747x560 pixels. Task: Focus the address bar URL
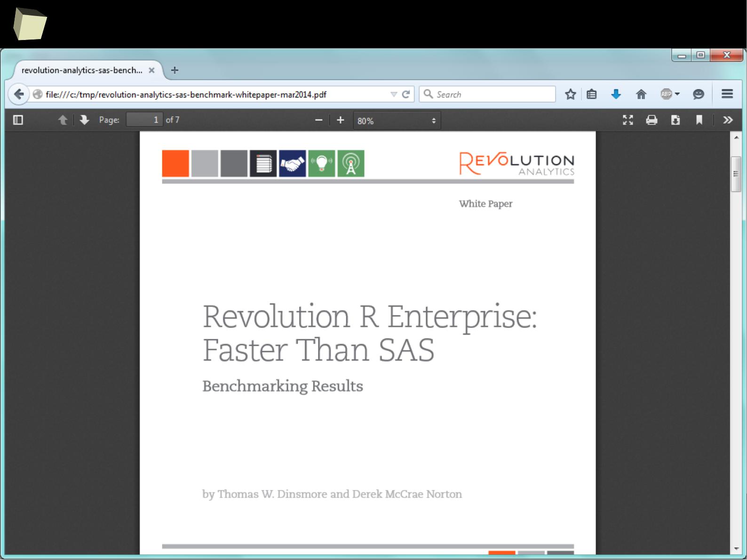tap(186, 95)
